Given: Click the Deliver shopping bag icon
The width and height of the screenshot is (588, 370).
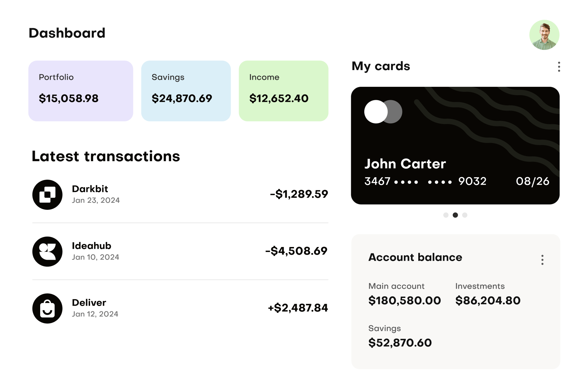Looking at the screenshot, I should click(47, 308).
